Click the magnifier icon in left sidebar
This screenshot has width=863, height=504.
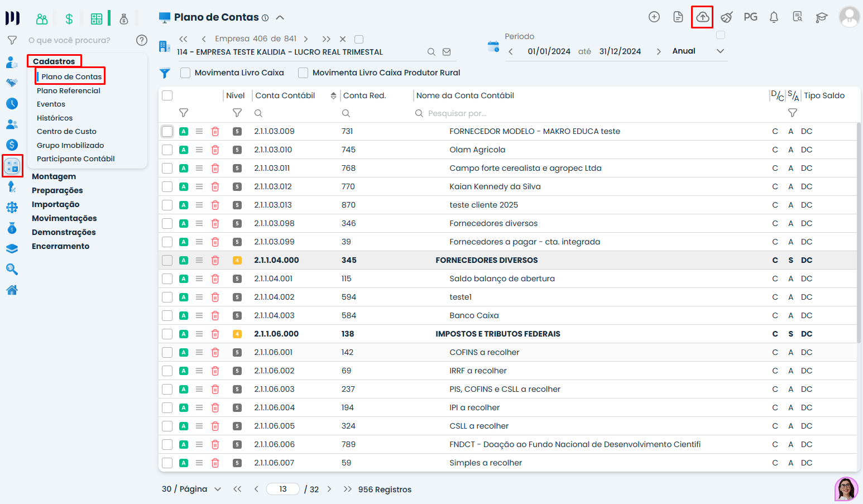(12, 270)
